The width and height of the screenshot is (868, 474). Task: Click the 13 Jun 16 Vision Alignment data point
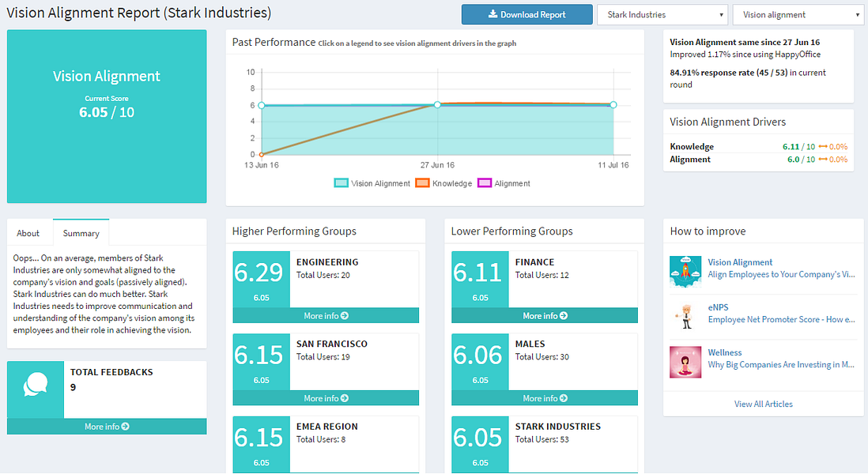pos(262,105)
